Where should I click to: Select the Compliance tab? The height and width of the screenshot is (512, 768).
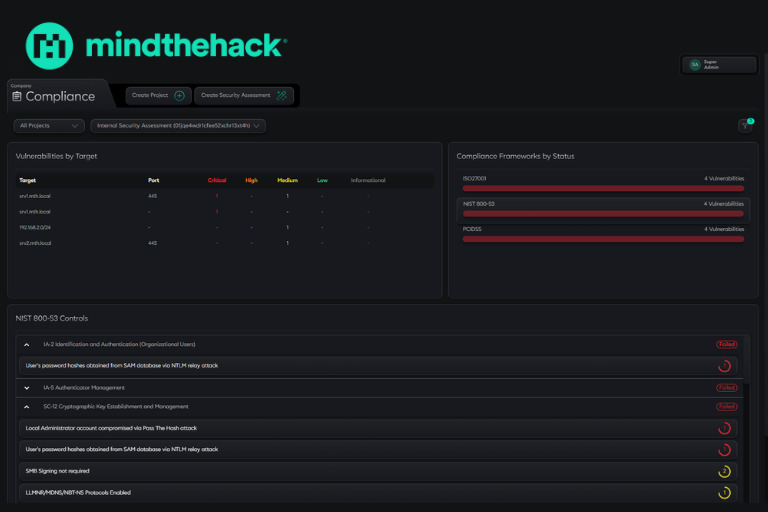point(53,96)
